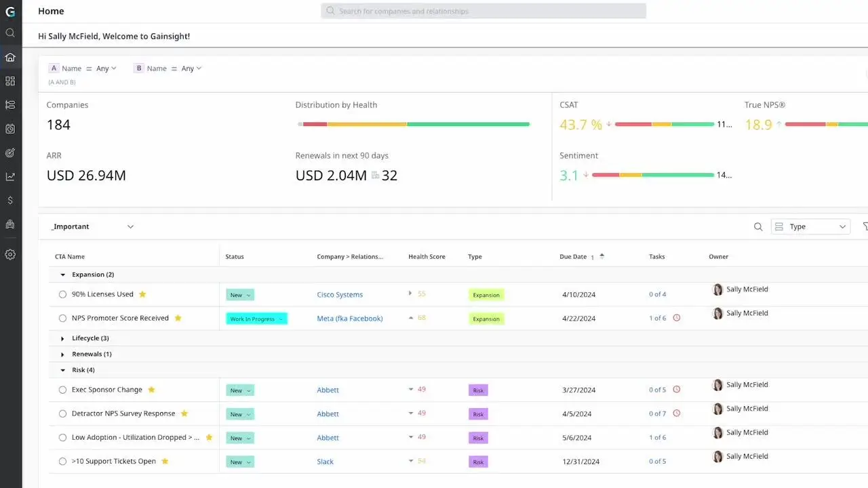
Task: Open the Meta (fka Facebook) link
Action: 349,319
